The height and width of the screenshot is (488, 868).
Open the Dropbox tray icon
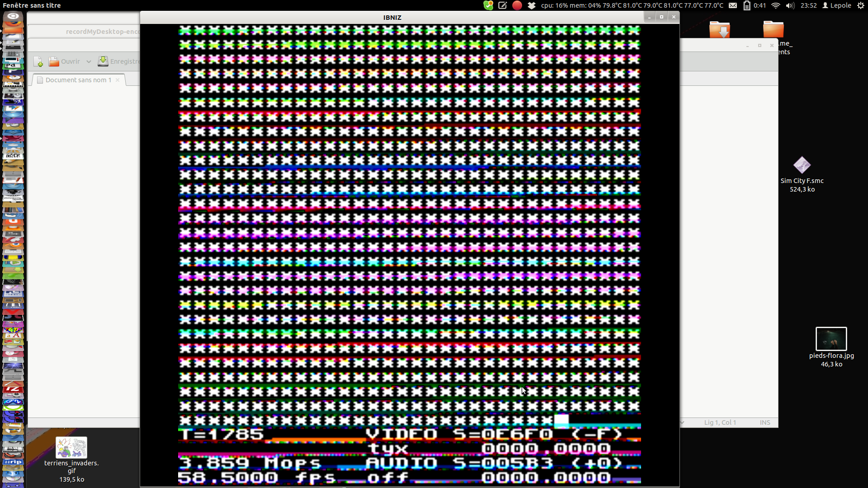(x=532, y=5)
